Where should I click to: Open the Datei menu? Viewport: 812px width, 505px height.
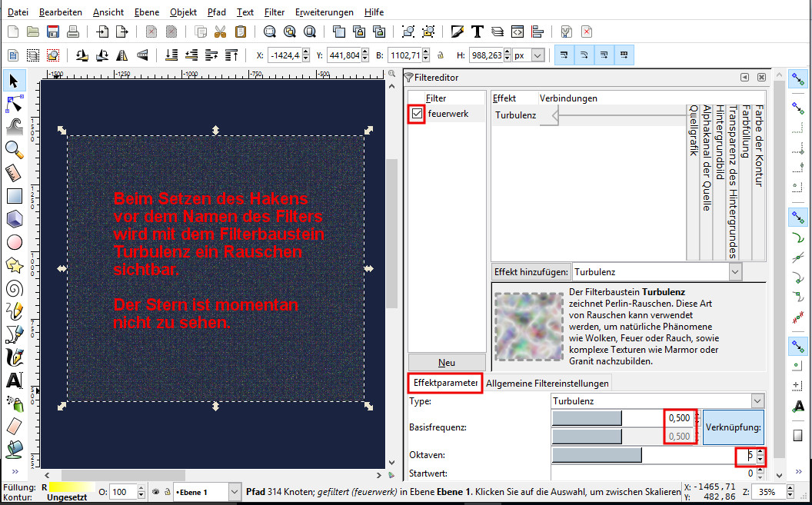(18, 12)
